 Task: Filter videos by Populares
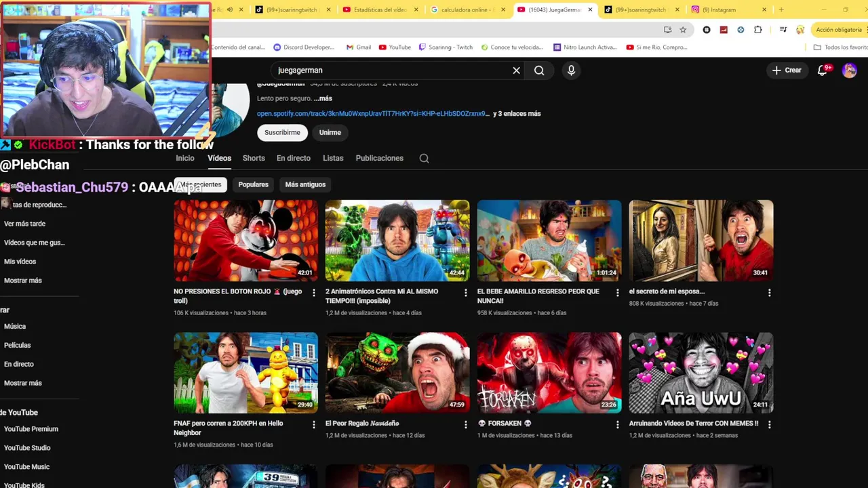click(x=254, y=184)
